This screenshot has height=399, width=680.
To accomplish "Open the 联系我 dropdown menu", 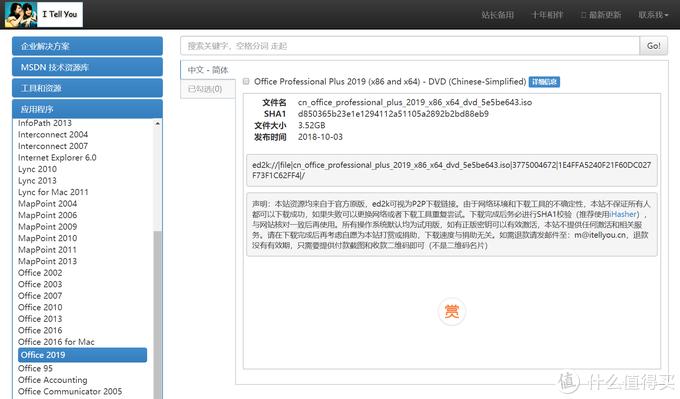I will [x=653, y=15].
